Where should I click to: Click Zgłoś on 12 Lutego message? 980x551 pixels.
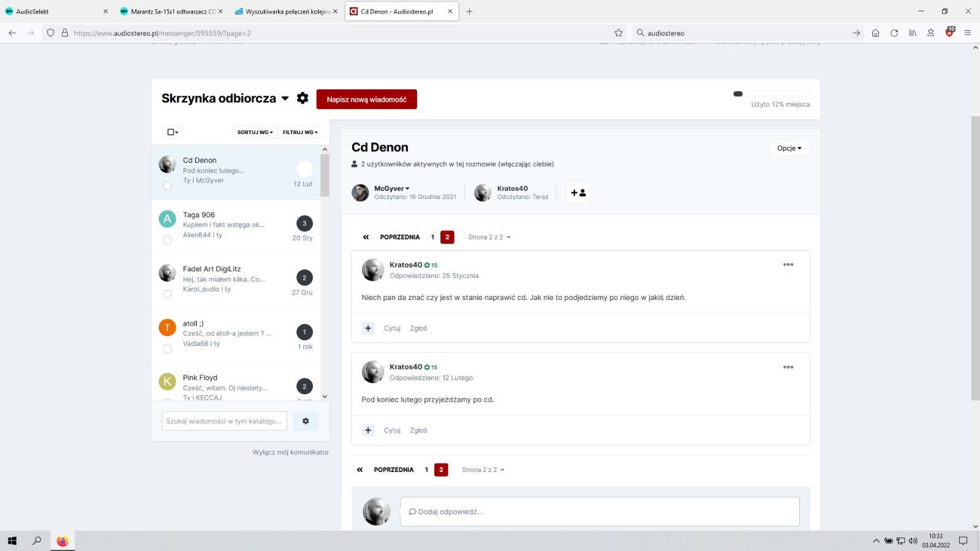[x=418, y=430]
